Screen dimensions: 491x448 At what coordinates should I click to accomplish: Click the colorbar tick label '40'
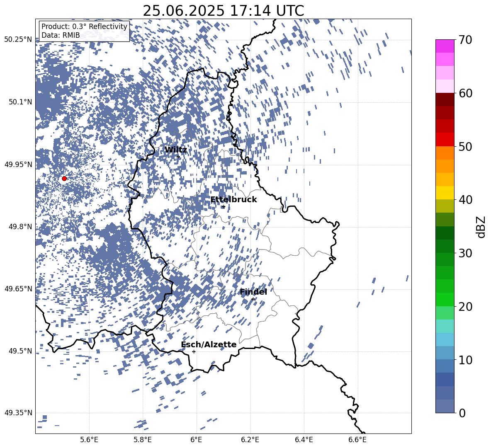[x=465, y=200]
